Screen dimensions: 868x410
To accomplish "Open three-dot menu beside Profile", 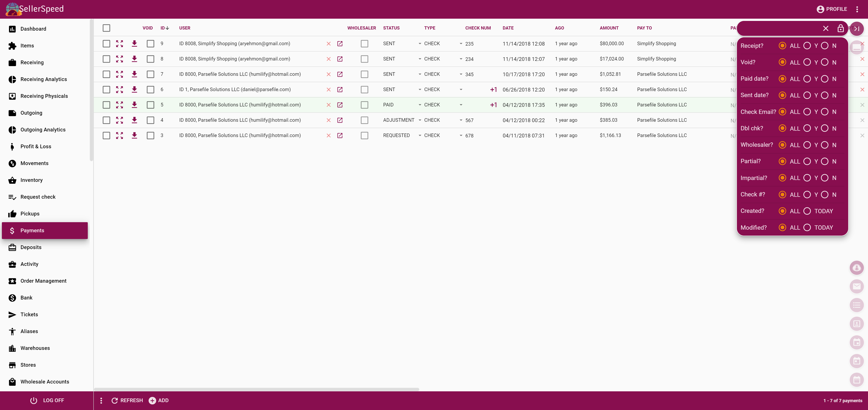I will pos(857,9).
